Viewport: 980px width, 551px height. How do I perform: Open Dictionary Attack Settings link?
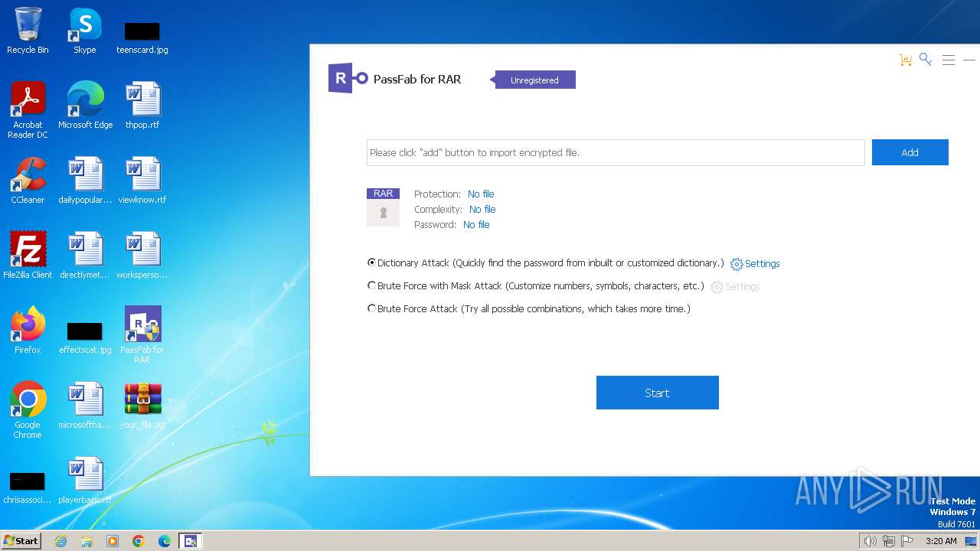point(755,263)
